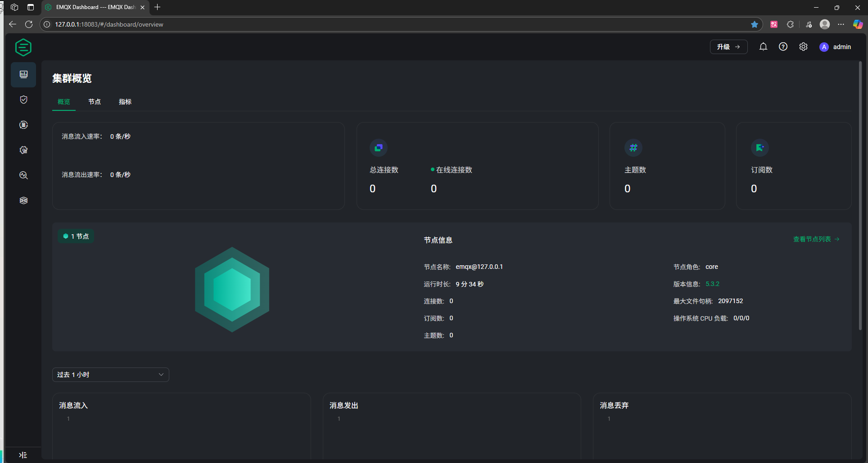
Task: Click the core node role value
Action: [x=712, y=267]
